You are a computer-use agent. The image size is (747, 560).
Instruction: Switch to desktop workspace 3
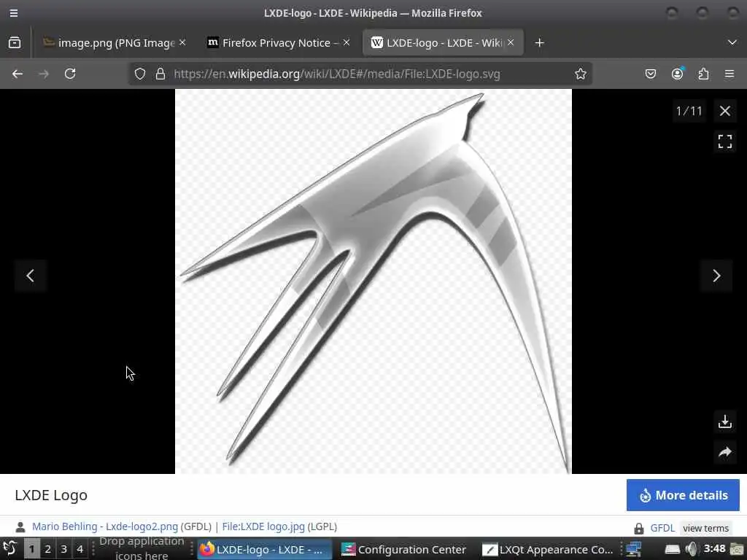pyautogui.click(x=64, y=549)
